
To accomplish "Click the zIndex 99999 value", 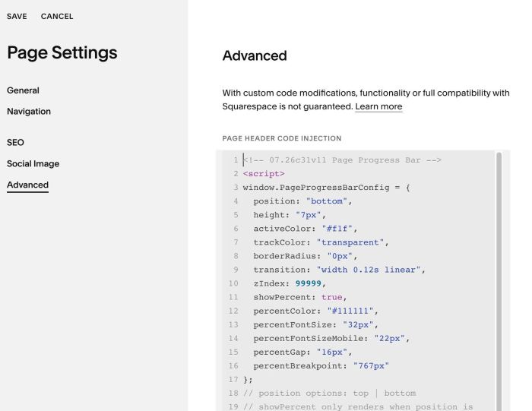I will (x=308, y=283).
